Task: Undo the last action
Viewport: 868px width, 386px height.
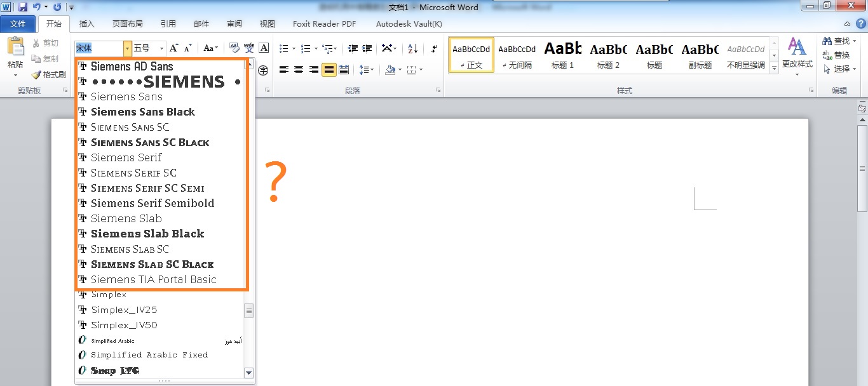Action: click(x=36, y=7)
